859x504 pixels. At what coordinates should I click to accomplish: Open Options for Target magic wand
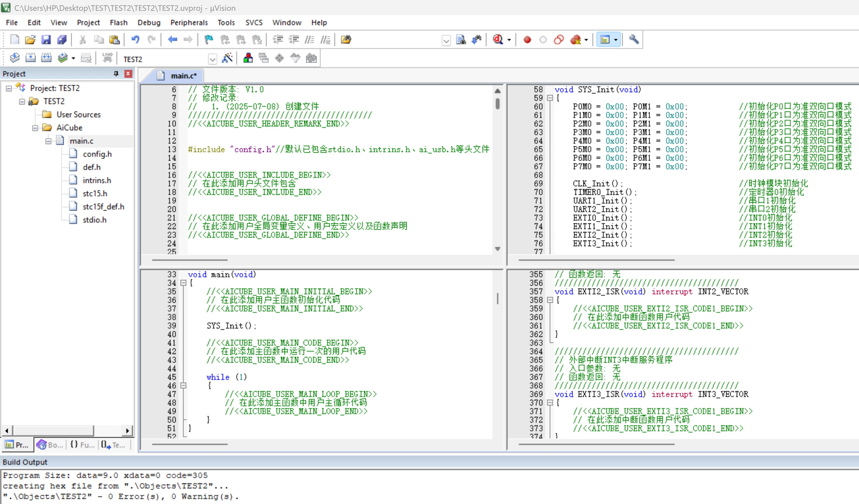click(x=227, y=58)
